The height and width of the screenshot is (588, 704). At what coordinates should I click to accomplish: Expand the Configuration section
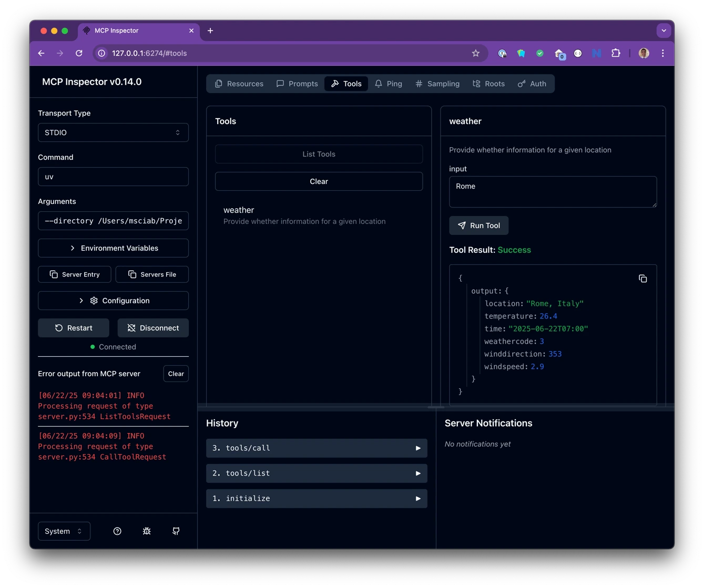tap(113, 301)
